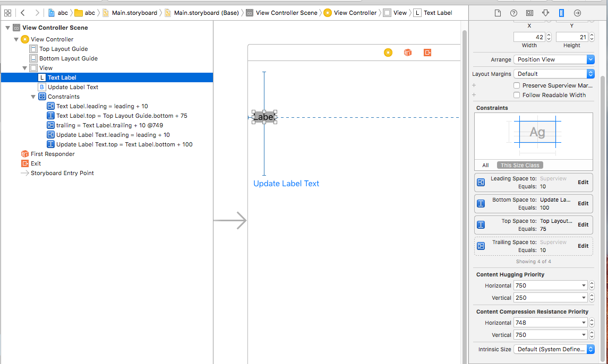Open the related items grid menu

click(7, 13)
